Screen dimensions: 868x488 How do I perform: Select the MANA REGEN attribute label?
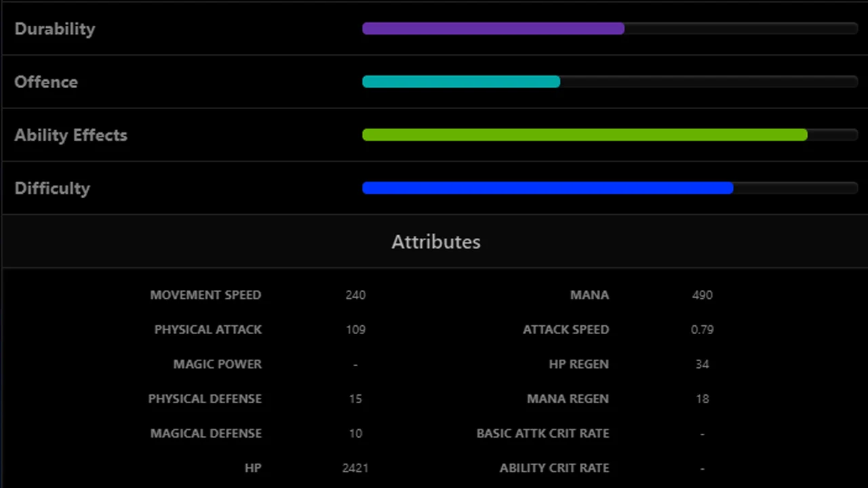point(568,399)
